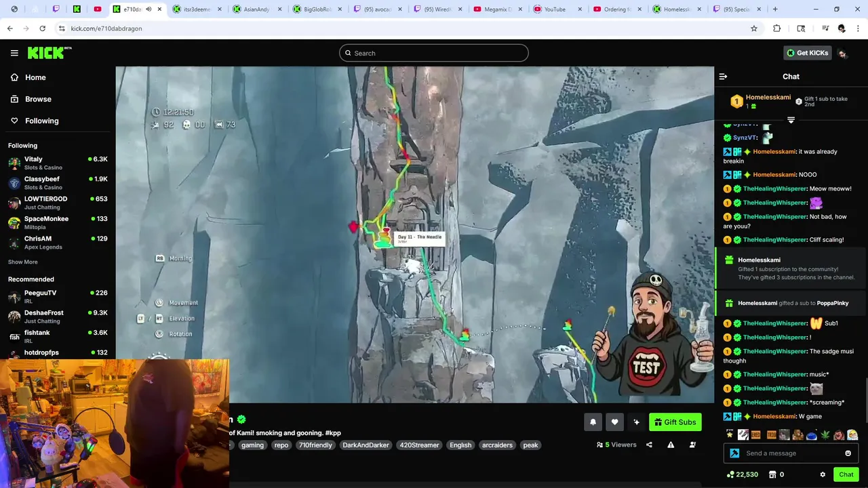
Task: Click the sparkle icon button
Action: (636, 422)
